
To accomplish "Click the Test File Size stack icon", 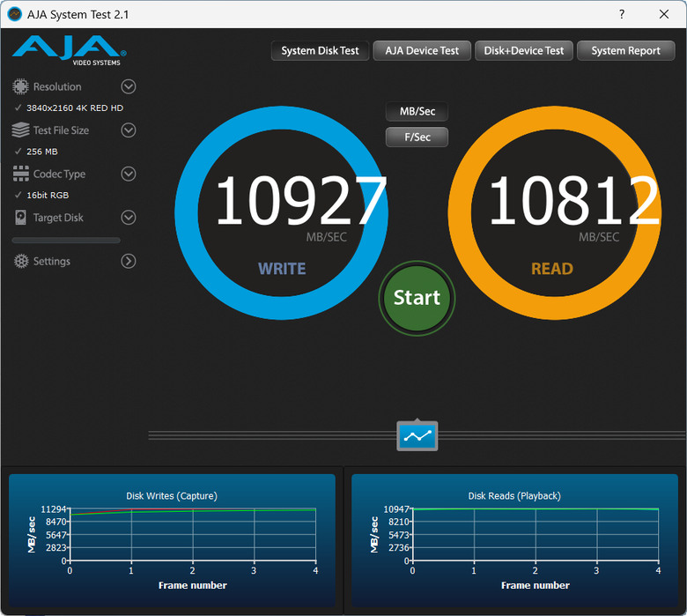I will (20, 130).
